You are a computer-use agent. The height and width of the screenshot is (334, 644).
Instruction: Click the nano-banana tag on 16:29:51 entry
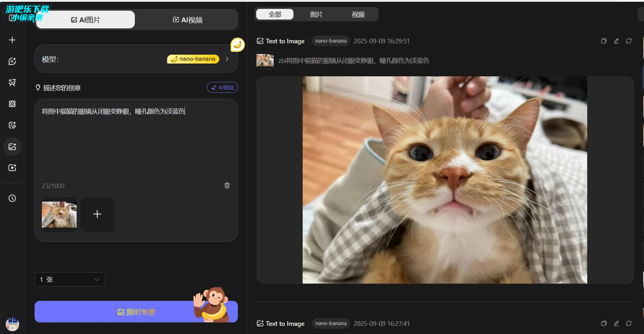tap(331, 41)
